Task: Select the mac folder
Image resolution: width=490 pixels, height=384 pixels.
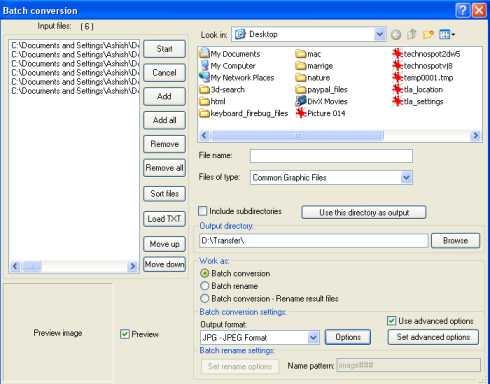Action: pyautogui.click(x=308, y=54)
